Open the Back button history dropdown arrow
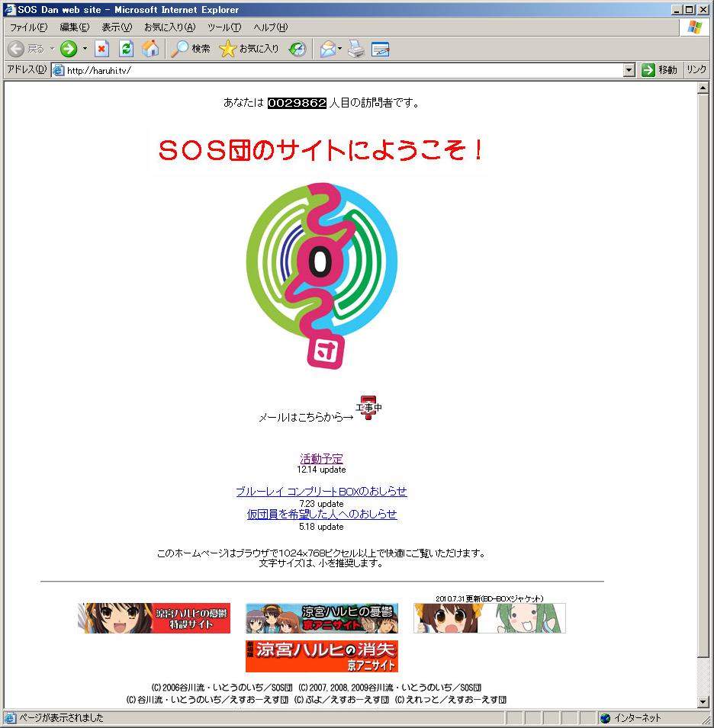714x728 pixels. click(52, 49)
